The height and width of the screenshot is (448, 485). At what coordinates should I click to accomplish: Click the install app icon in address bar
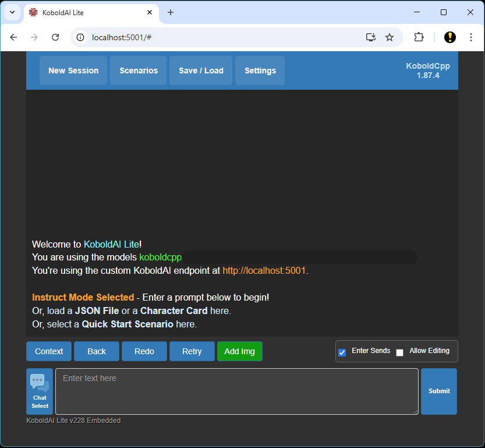(x=371, y=37)
